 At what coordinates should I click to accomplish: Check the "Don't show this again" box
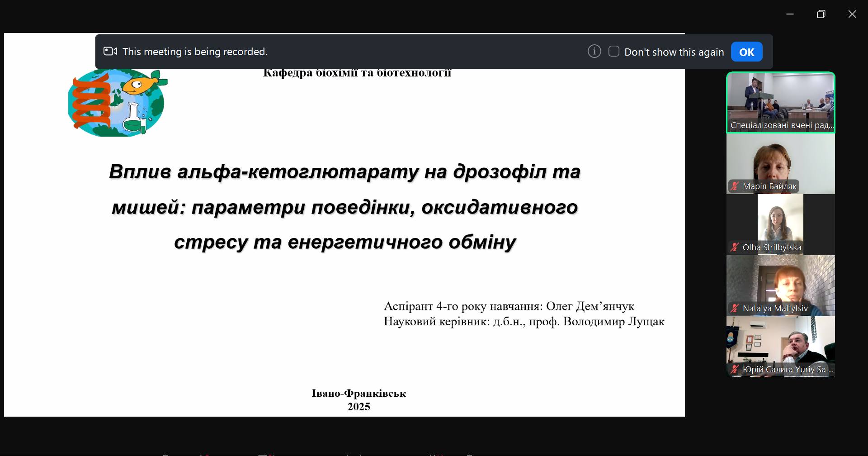tap(613, 51)
